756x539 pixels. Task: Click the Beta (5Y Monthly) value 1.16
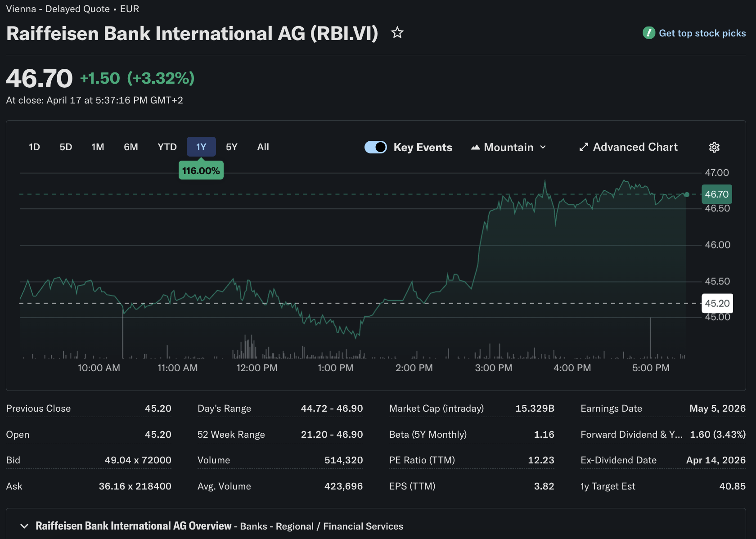coord(544,435)
